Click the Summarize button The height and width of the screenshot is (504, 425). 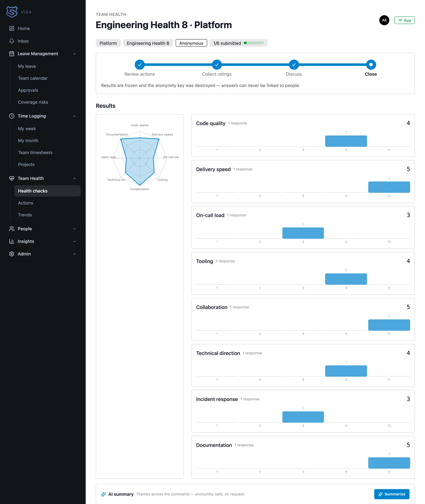click(392, 494)
